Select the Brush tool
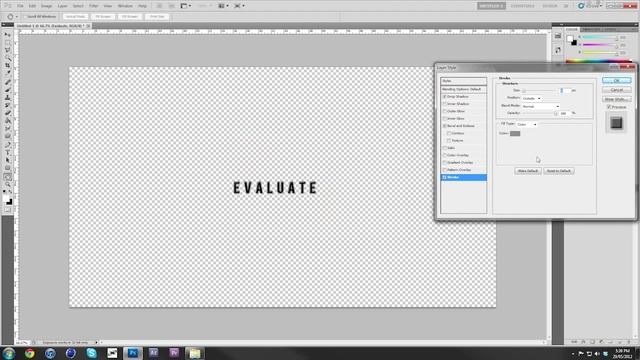The width and height of the screenshot is (640, 360). (x=8, y=89)
